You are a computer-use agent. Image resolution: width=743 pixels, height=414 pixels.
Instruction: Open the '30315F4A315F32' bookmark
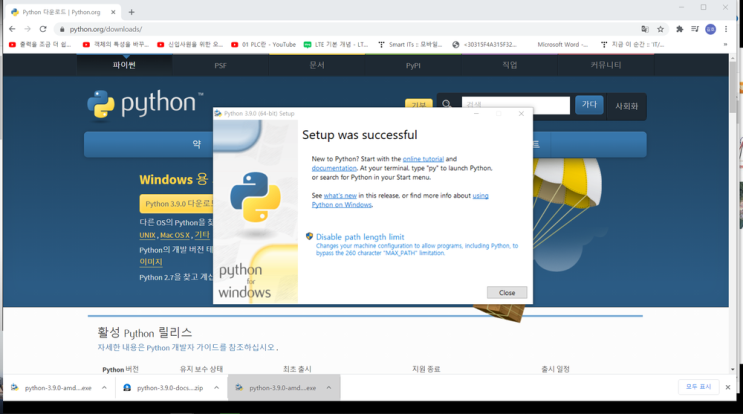484,45
